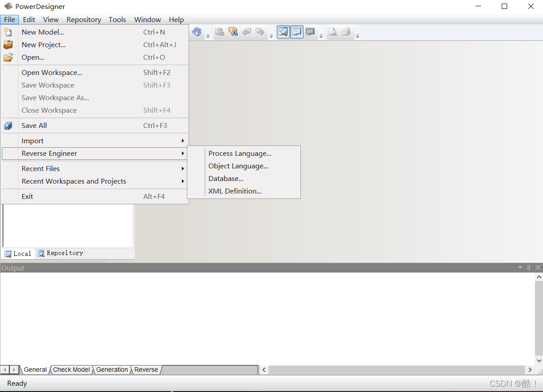Image resolution: width=543 pixels, height=392 pixels.
Task: Select Object Language... in the submenu
Action: (x=244, y=166)
